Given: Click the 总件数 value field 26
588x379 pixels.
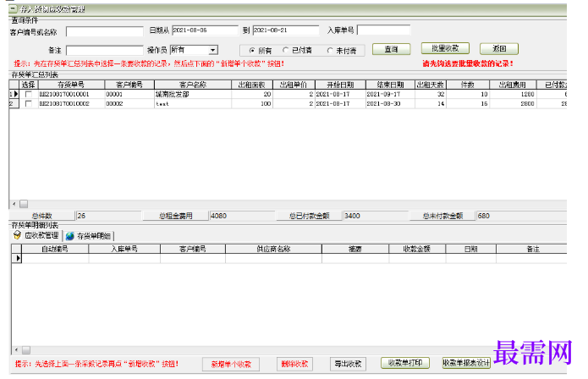Looking at the screenshot, I should (x=108, y=216).
